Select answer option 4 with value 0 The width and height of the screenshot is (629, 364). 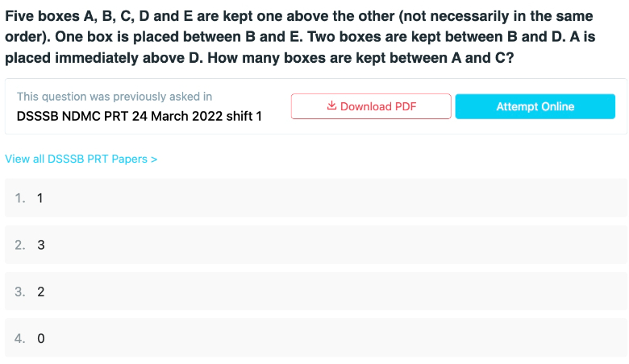(x=315, y=338)
